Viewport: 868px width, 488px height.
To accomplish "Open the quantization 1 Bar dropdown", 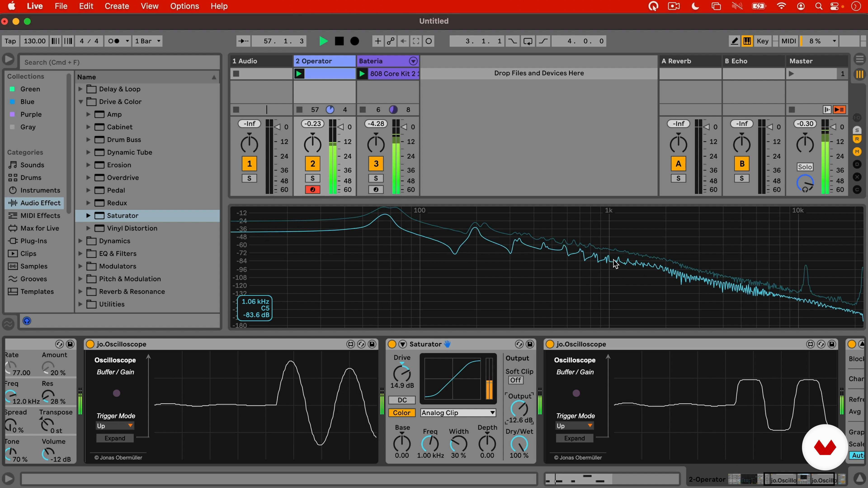I will 148,41.
